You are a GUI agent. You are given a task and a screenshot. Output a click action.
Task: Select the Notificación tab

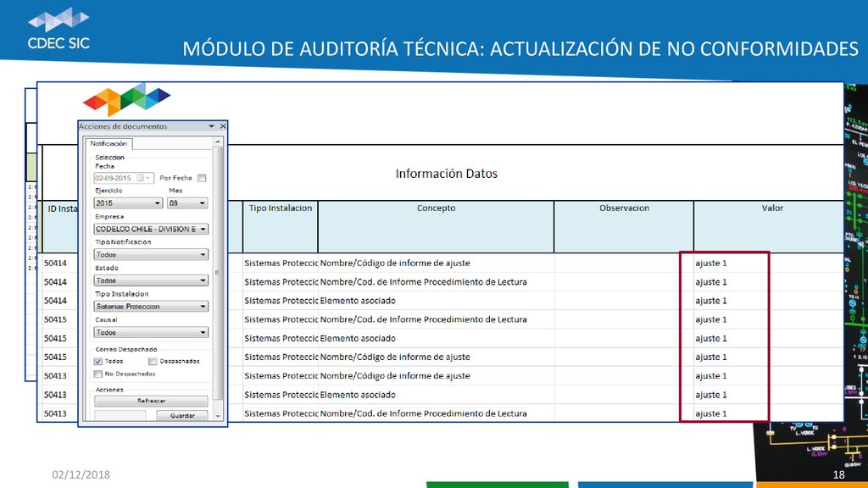(108, 143)
